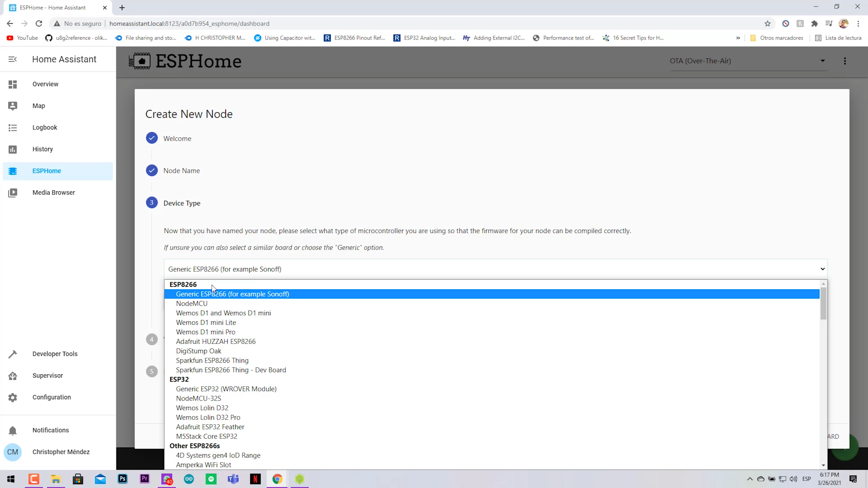Open the Overview dashboard icon
Viewport: 868px width, 488px height.
(x=13, y=84)
